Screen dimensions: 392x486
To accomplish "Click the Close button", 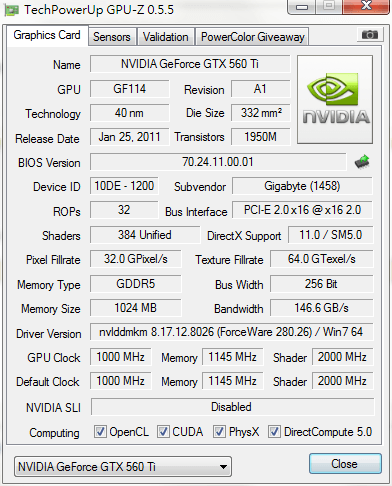I will tap(345, 464).
